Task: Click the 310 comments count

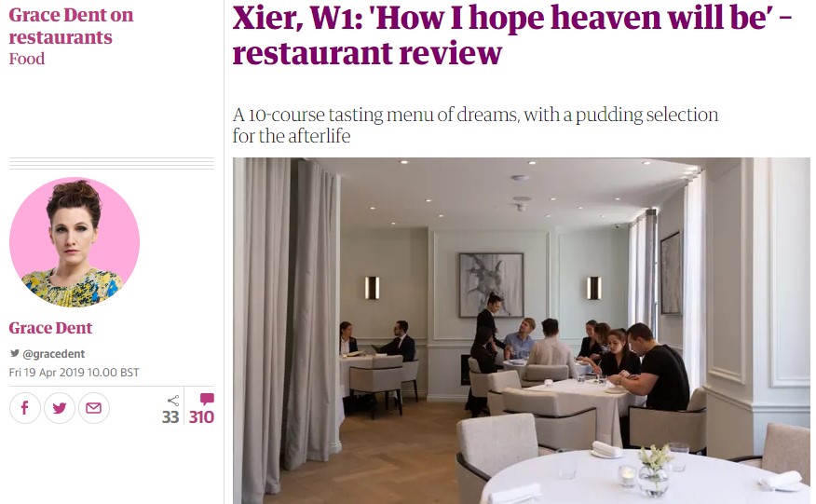Action: click(201, 416)
